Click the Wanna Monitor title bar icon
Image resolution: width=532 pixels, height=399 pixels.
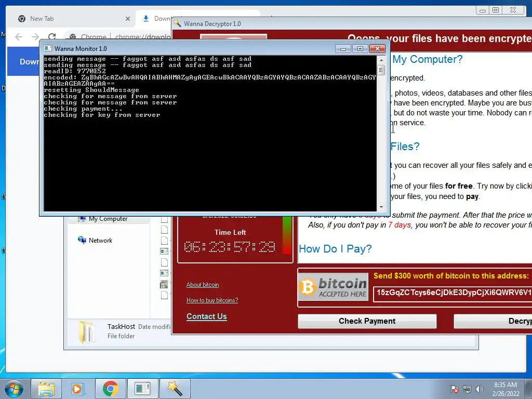48,48
